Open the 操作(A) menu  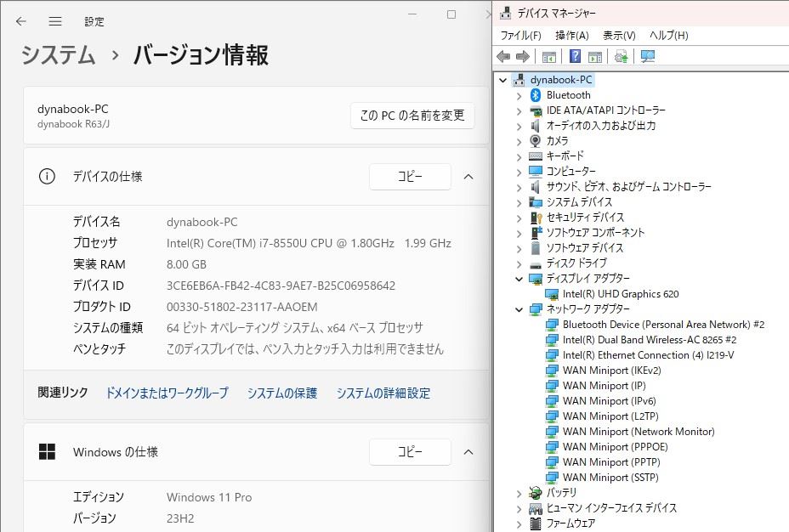click(x=572, y=35)
